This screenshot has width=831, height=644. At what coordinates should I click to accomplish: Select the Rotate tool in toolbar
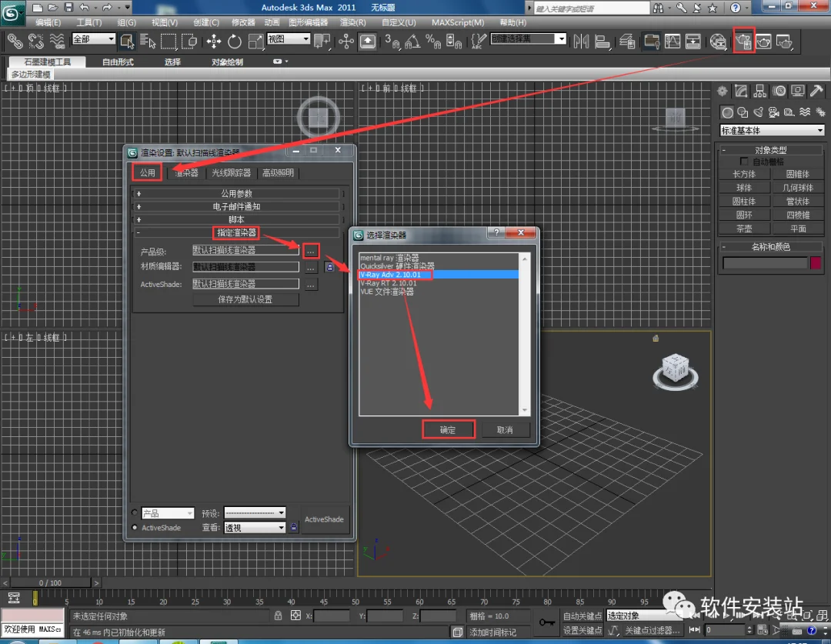click(234, 42)
